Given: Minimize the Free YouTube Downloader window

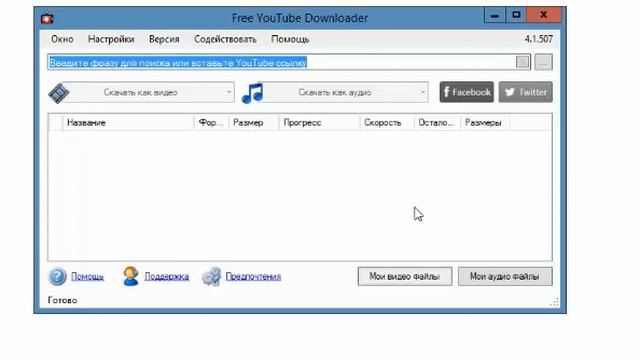Looking at the screenshot, I should (x=495, y=15).
